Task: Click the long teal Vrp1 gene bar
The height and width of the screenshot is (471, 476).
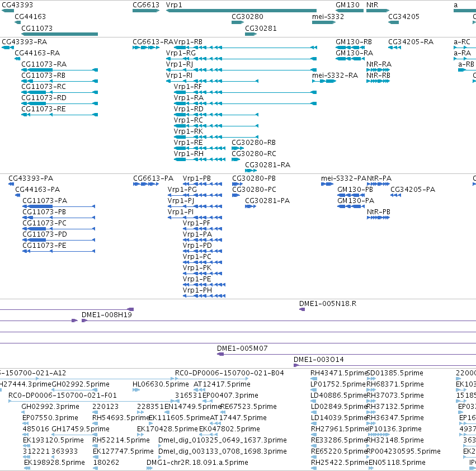Action: click(241, 11)
